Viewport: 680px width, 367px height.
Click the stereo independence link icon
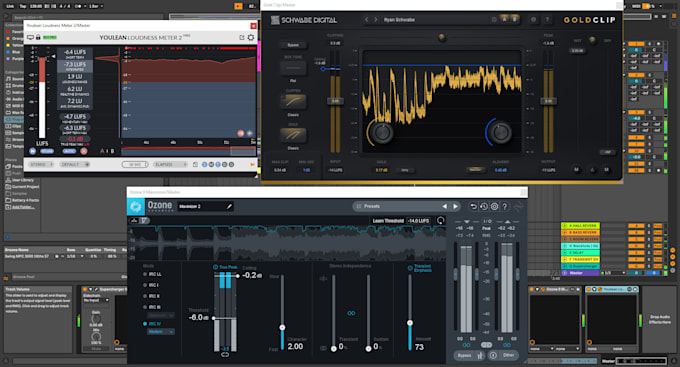[351, 313]
